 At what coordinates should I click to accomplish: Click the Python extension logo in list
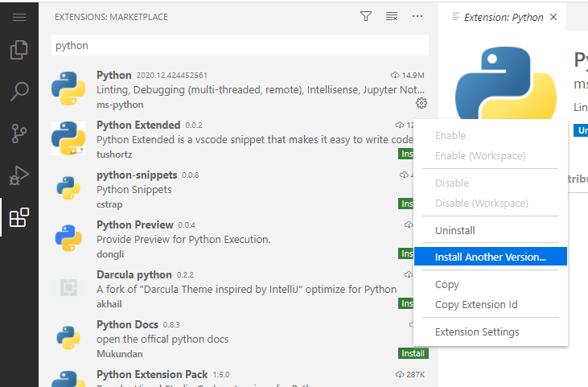(x=68, y=89)
